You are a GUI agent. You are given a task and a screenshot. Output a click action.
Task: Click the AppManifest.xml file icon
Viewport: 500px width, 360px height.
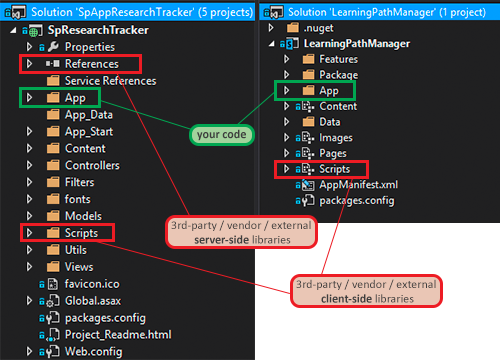(308, 185)
